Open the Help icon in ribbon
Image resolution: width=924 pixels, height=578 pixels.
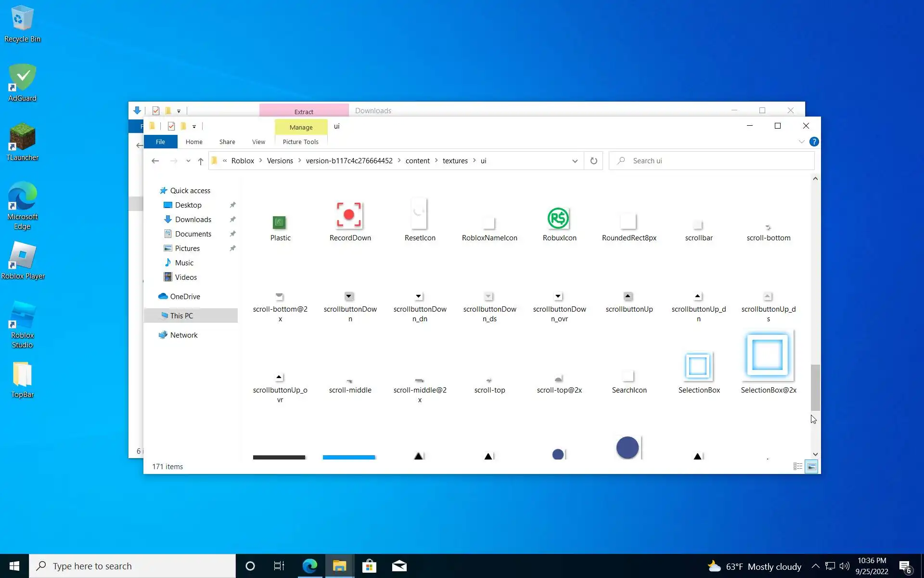point(814,142)
